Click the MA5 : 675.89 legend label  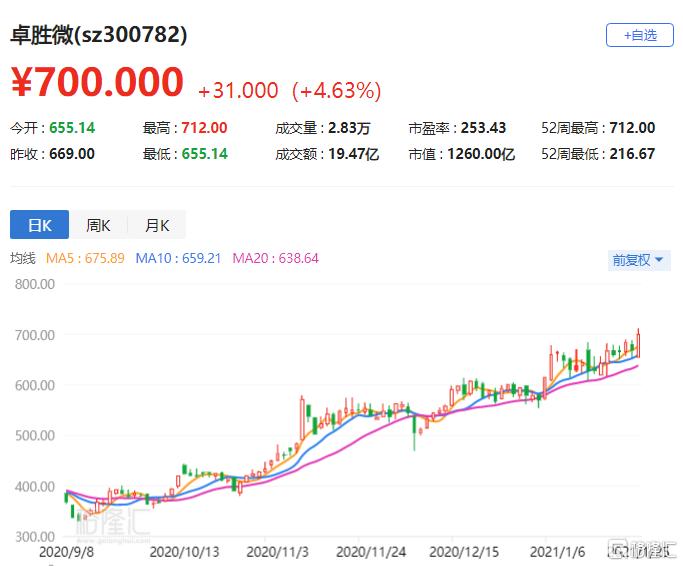(x=85, y=258)
